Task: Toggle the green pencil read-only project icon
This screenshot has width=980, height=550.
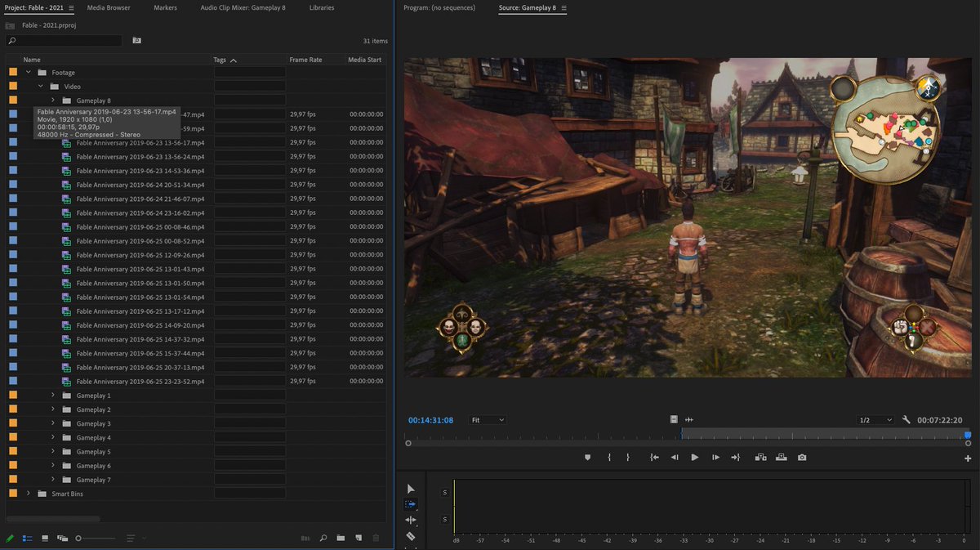Action: click(x=11, y=539)
